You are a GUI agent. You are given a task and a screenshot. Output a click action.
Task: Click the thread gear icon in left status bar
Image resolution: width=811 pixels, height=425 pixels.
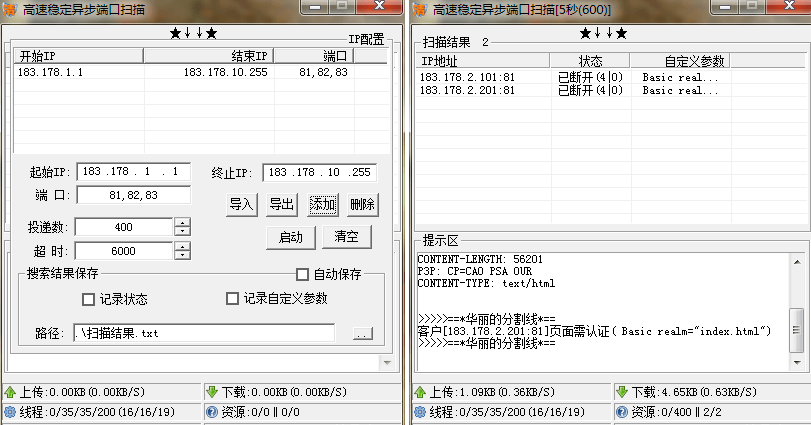click(11, 411)
